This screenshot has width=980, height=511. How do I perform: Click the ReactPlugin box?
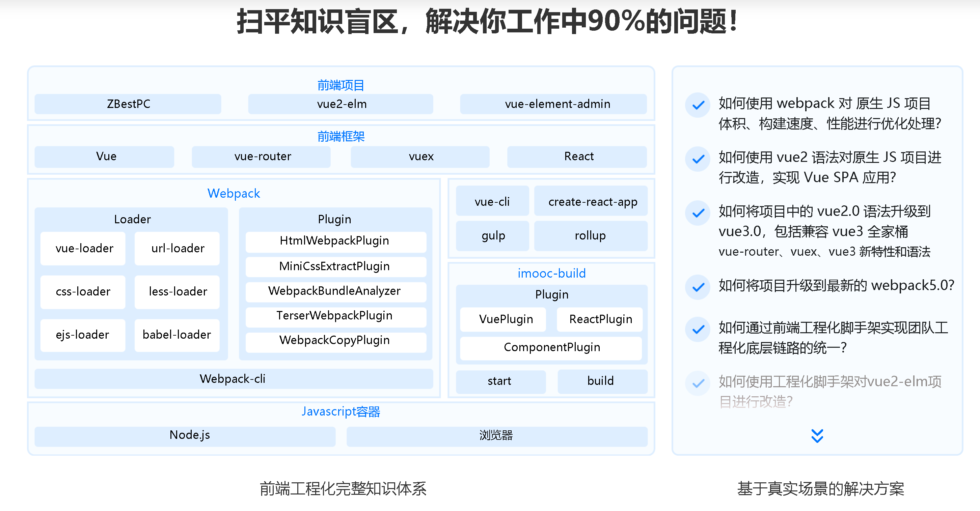click(x=600, y=319)
